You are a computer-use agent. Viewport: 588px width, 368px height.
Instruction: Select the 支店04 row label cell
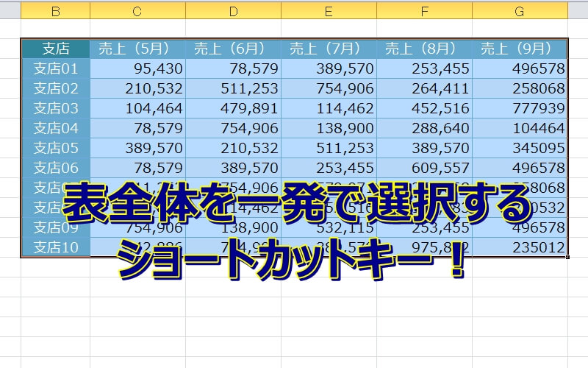(56, 128)
